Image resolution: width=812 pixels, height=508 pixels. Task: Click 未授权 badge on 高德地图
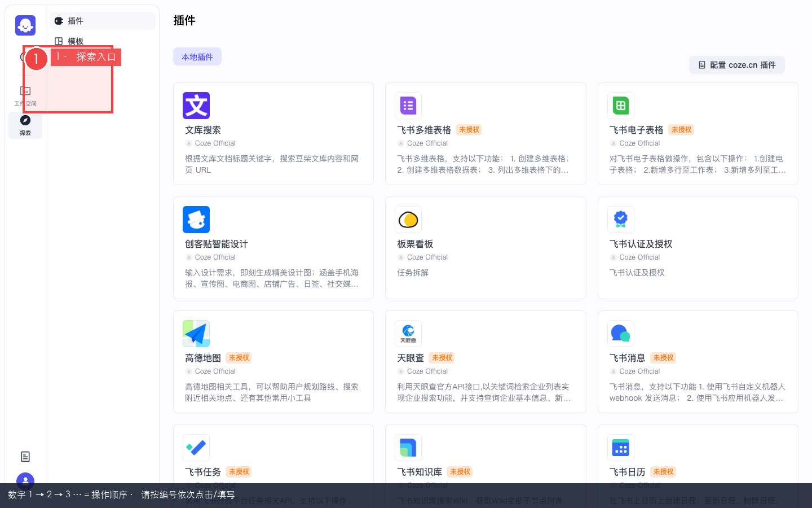pyautogui.click(x=239, y=358)
